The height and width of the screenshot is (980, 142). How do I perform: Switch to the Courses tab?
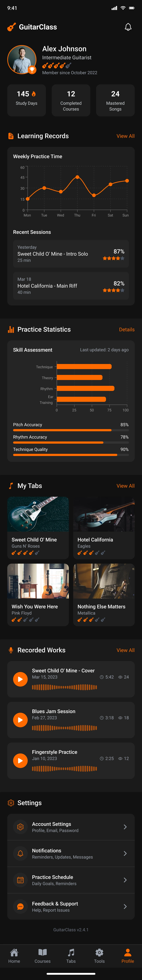[43, 955]
